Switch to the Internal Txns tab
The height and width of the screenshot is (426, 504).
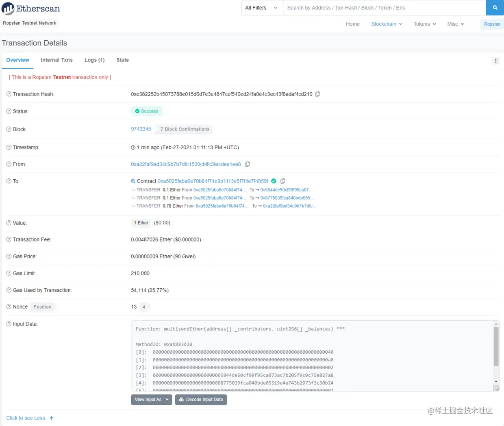click(56, 60)
